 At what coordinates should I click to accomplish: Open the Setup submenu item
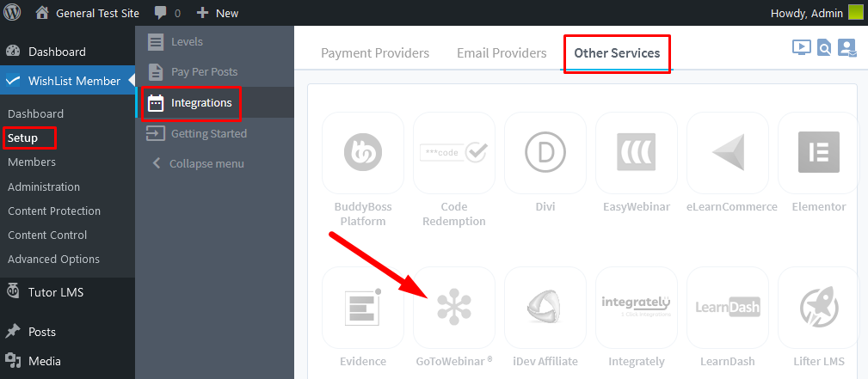(x=22, y=138)
